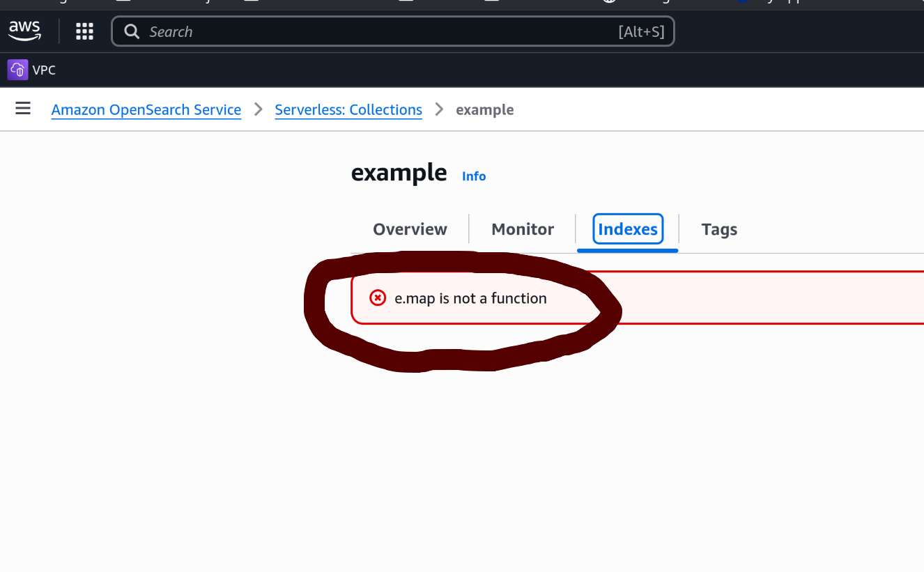Image resolution: width=924 pixels, height=572 pixels.
Task: Open the Monitor tab
Action: point(523,229)
